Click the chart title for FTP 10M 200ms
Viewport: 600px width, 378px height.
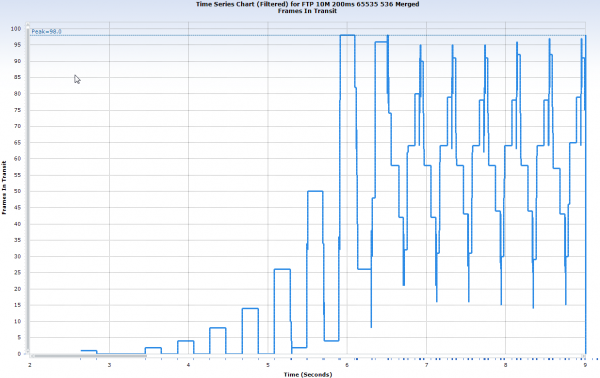(307, 4)
